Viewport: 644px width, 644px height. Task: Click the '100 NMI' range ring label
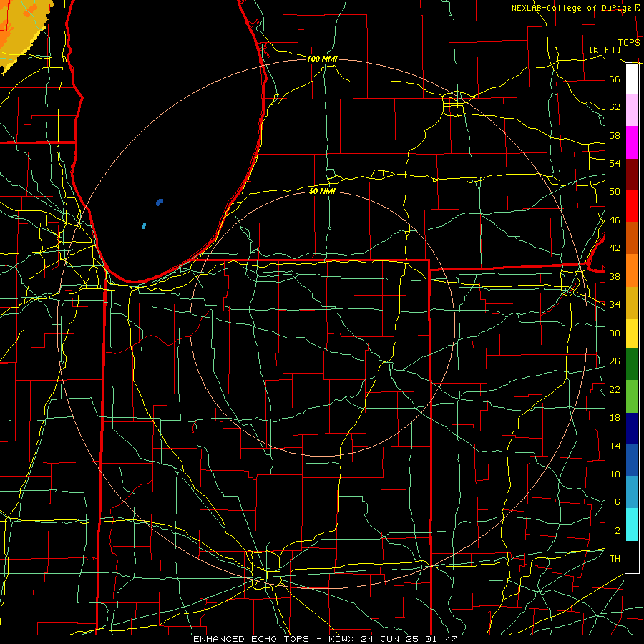322,59
